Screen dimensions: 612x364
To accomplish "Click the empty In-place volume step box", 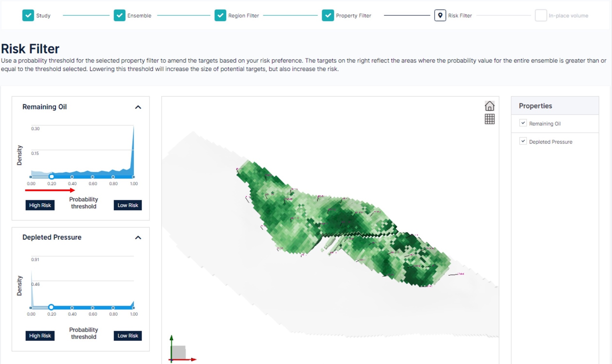I will click(x=541, y=15).
